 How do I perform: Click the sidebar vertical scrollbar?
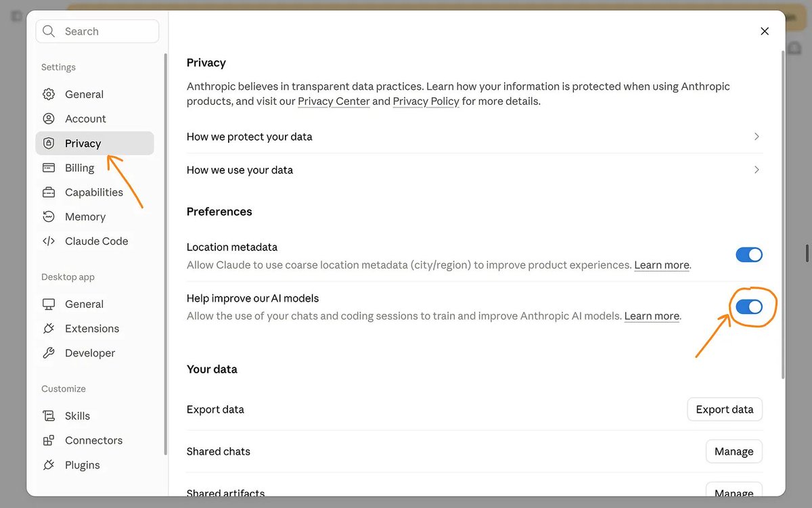(x=165, y=254)
